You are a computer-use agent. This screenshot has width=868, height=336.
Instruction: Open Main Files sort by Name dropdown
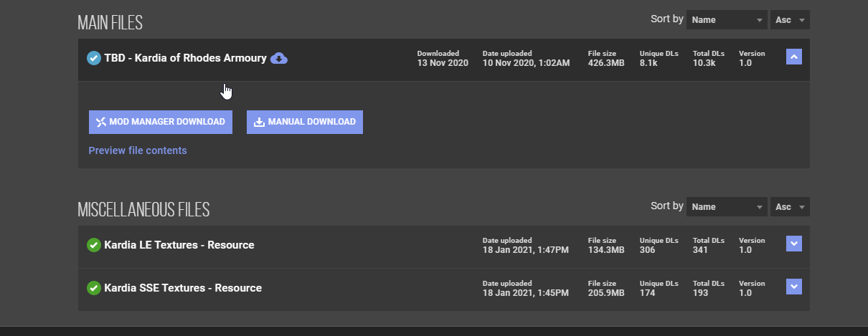click(x=727, y=20)
